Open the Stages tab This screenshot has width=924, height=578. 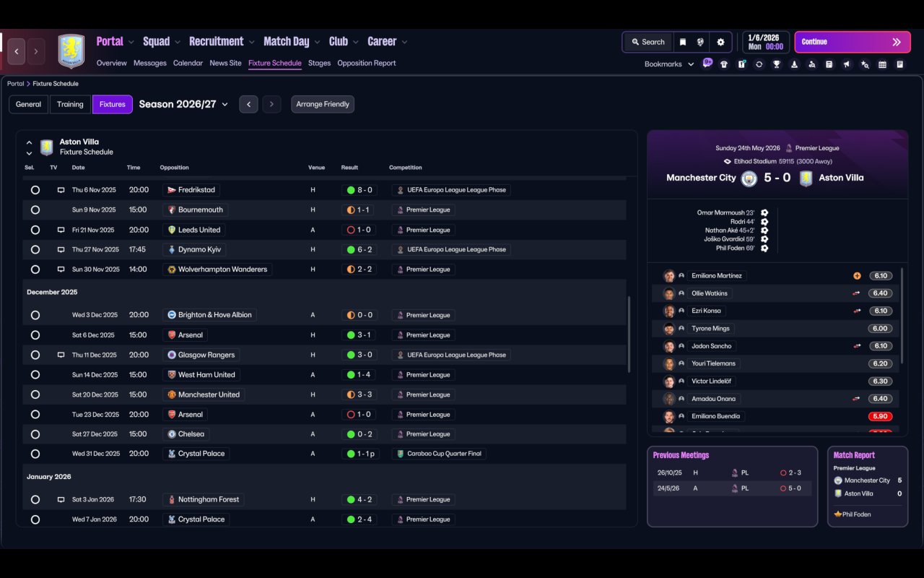click(319, 63)
